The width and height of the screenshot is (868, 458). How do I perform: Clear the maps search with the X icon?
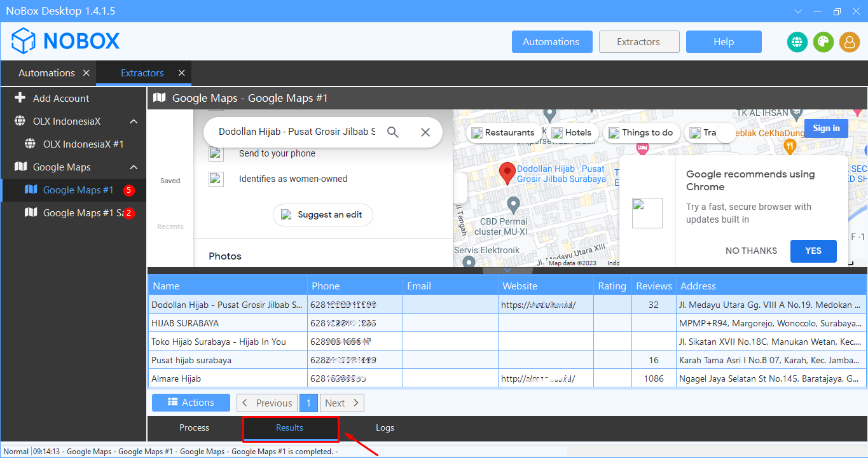[425, 132]
